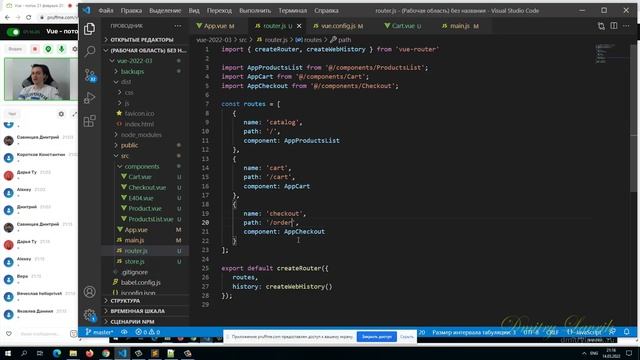Open the notifications bell in status bar
The image size is (640, 360).
pos(627,332)
